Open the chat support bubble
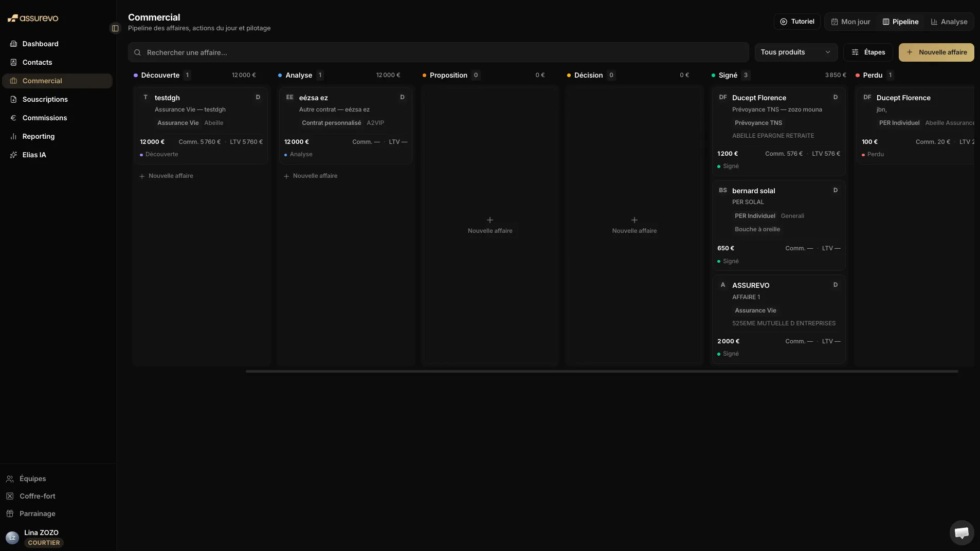 tap(961, 532)
